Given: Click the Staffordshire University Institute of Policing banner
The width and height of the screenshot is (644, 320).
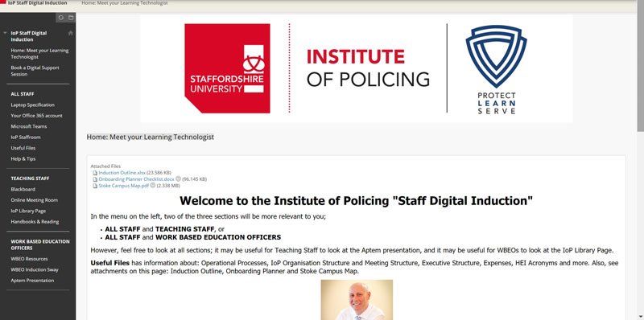Looking at the screenshot, I should [x=356, y=68].
